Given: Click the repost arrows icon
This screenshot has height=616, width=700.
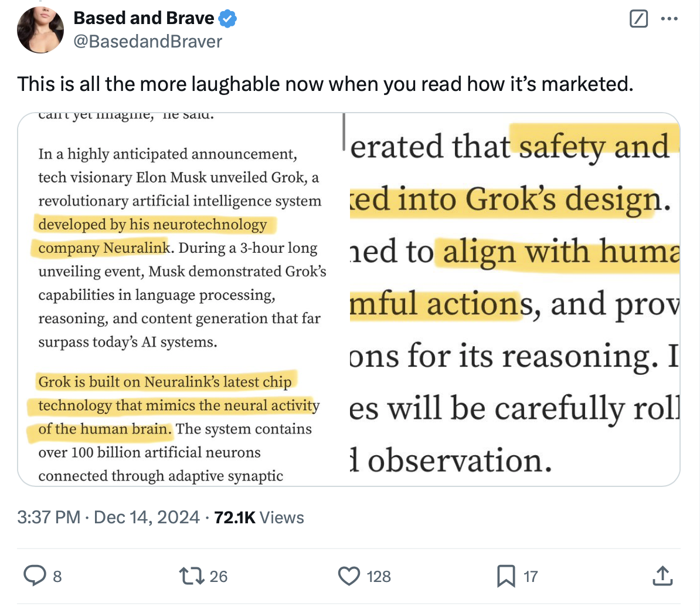Looking at the screenshot, I should coord(191,576).
